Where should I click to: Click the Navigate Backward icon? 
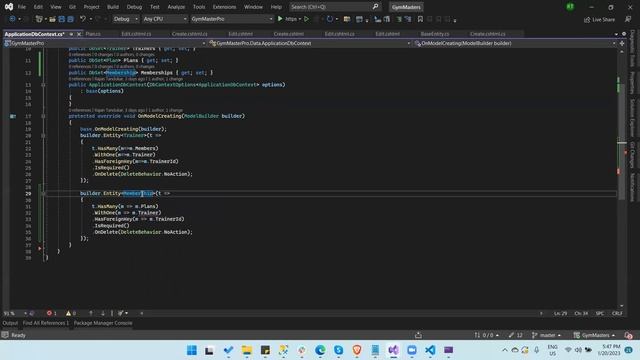12,19
